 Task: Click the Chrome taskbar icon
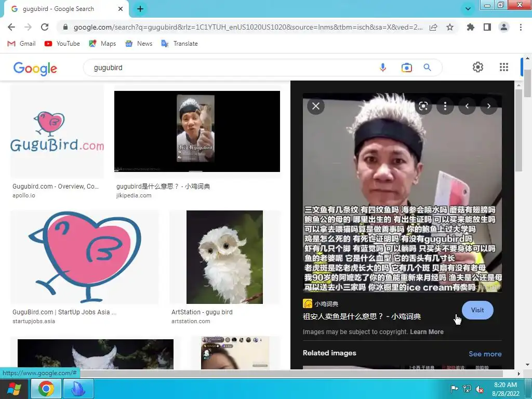click(x=46, y=389)
